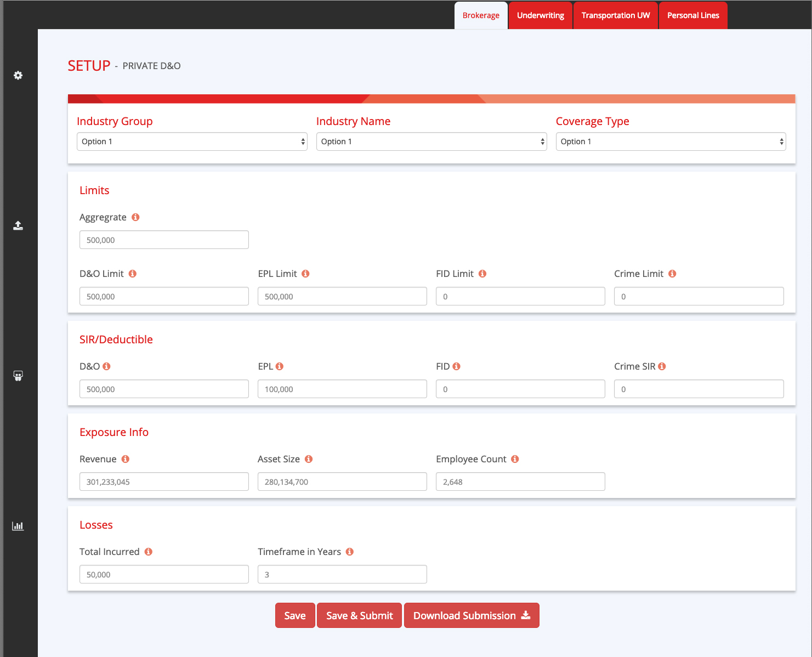Viewport: 812px width, 657px height.
Task: Click the Asset Size input field
Action: pos(342,482)
